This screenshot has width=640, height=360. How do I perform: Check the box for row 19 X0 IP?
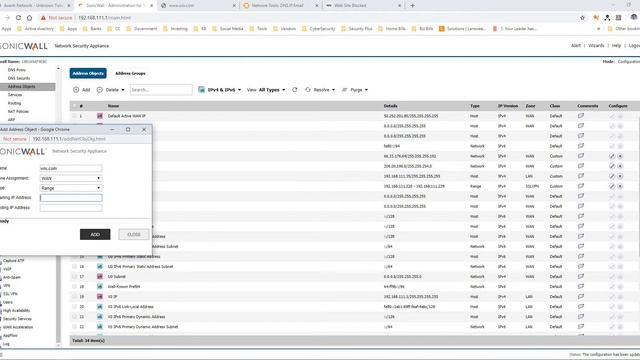click(x=74, y=297)
